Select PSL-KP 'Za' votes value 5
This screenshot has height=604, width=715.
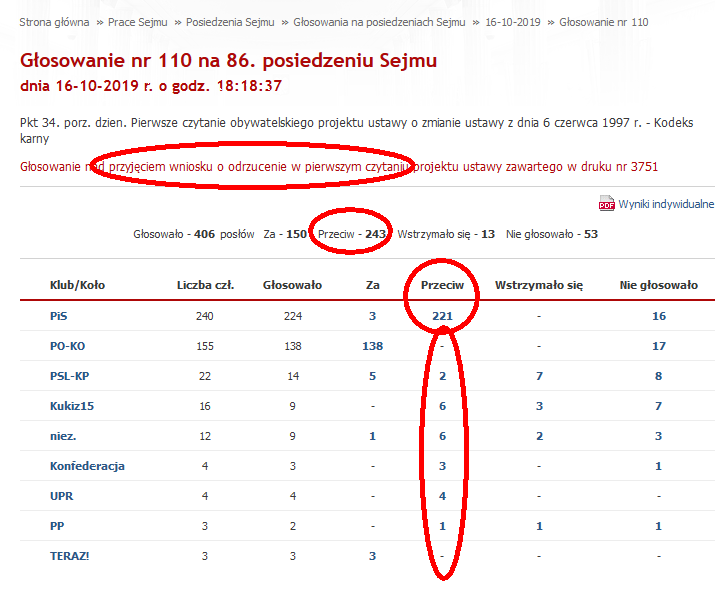pyautogui.click(x=373, y=376)
